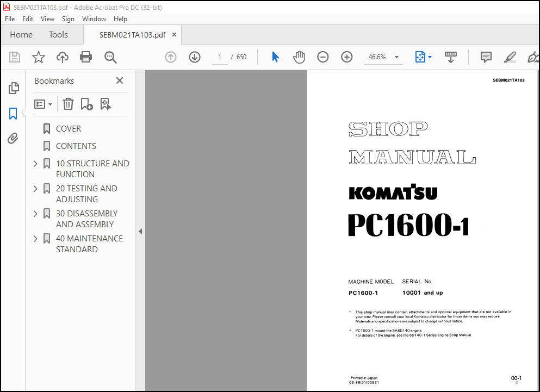Collapse the navigation pane with side arrow

point(140,232)
